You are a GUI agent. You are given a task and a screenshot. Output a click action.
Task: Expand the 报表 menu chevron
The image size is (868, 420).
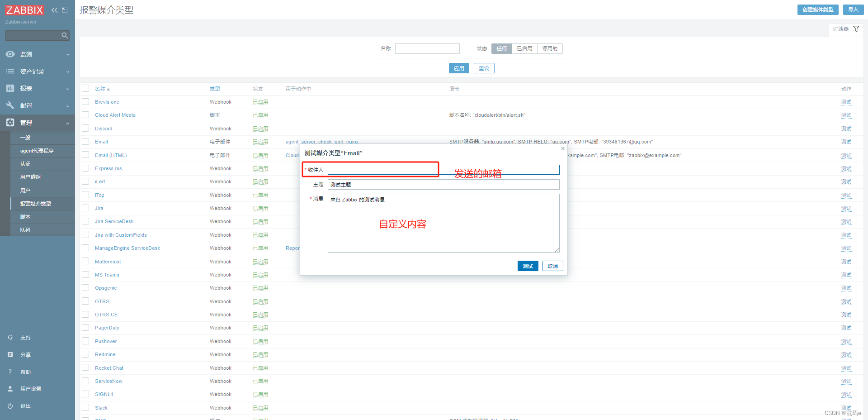(x=68, y=89)
